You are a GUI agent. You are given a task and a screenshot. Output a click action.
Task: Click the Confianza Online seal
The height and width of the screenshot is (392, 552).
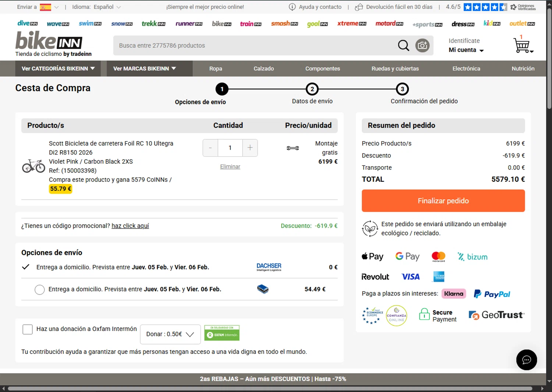coord(396,316)
